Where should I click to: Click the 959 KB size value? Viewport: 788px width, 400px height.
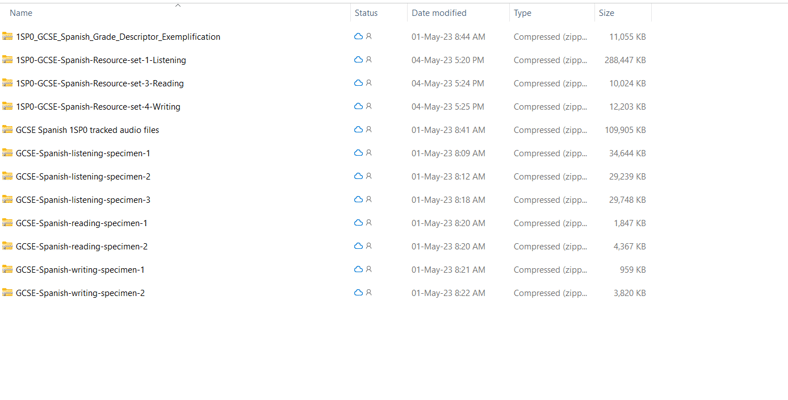point(633,269)
